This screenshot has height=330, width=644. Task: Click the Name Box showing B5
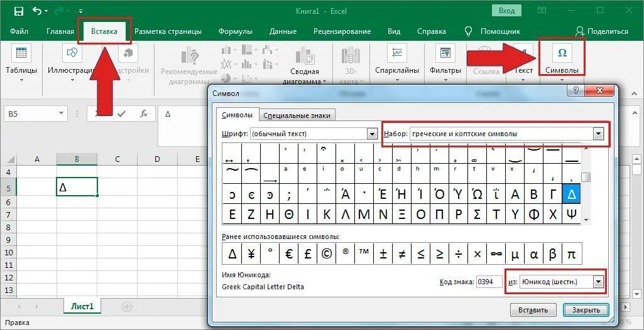point(31,114)
